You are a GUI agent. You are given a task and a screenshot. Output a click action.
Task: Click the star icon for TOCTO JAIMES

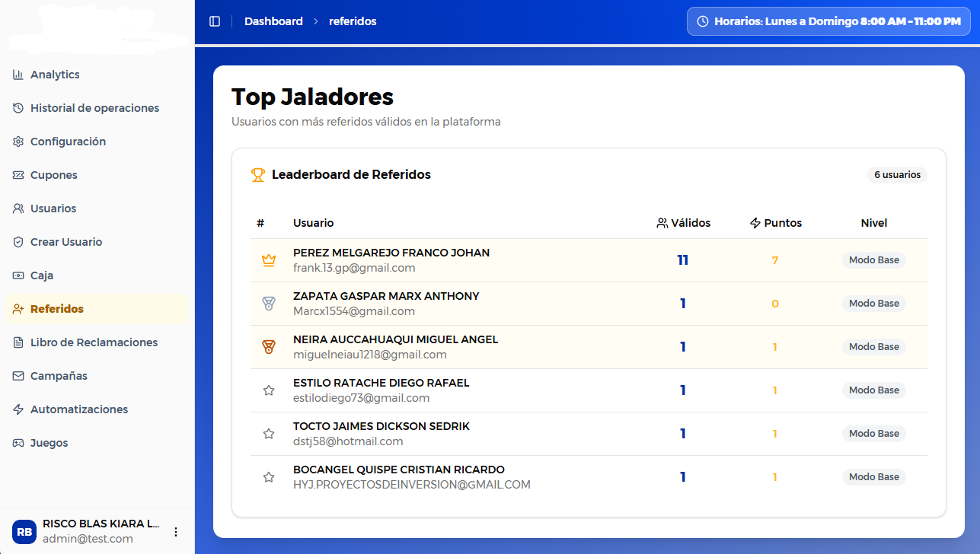click(x=268, y=434)
